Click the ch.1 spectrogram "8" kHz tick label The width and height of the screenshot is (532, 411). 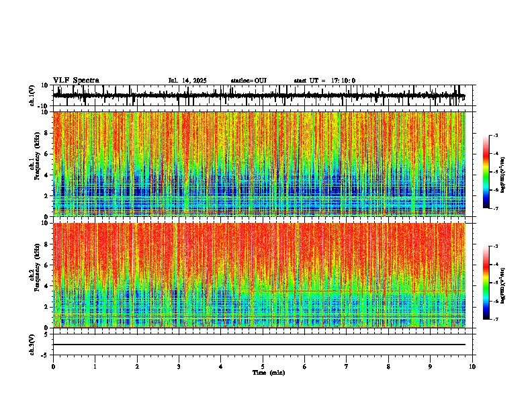point(46,133)
